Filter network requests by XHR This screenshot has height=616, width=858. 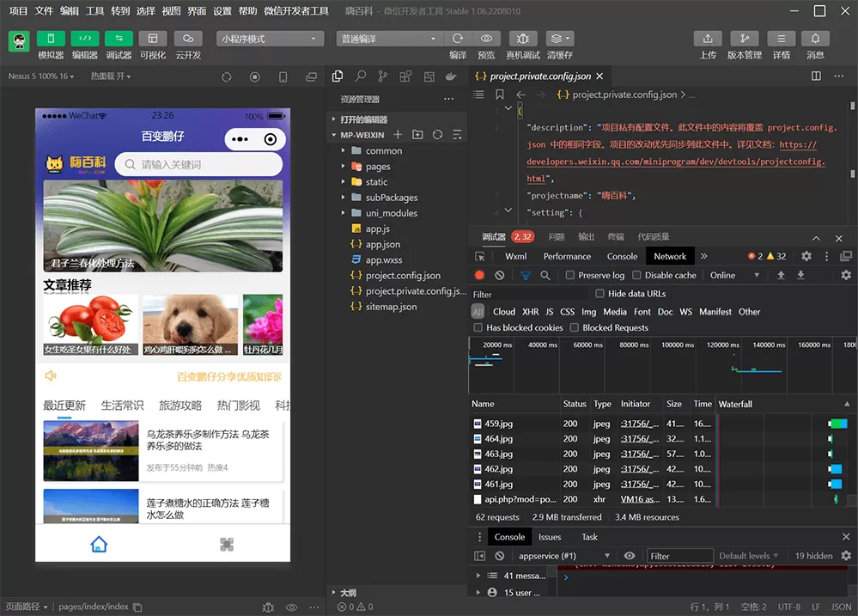[530, 312]
